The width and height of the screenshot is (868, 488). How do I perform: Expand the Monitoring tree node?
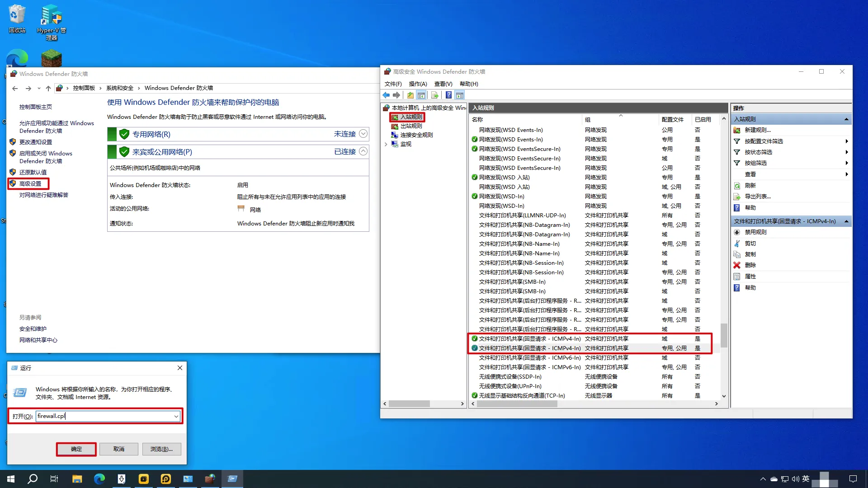click(x=386, y=144)
